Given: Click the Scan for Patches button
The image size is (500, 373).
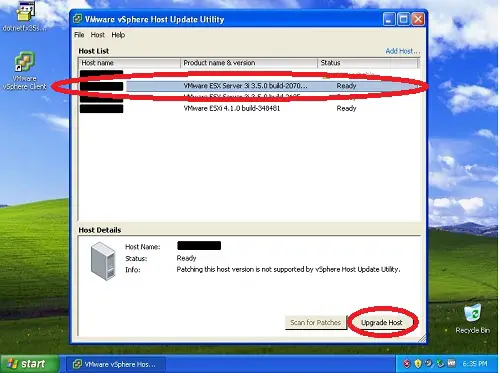Looking at the screenshot, I should (315, 322).
